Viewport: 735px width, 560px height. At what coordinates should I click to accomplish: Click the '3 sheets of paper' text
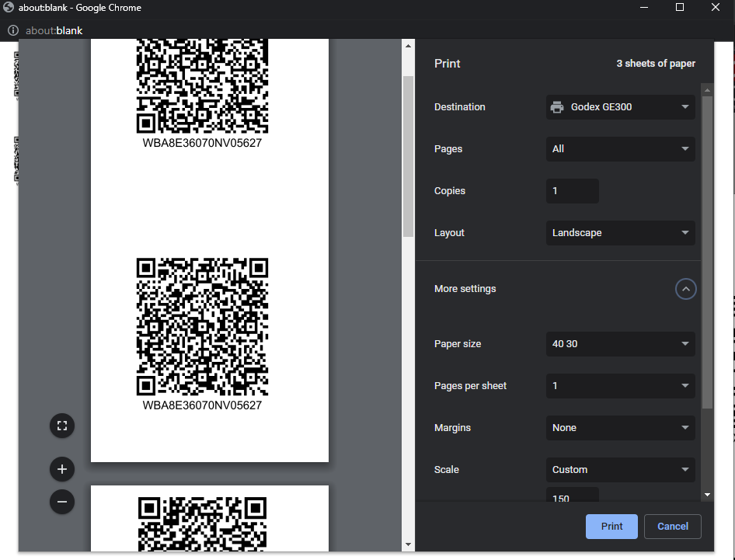coord(655,64)
